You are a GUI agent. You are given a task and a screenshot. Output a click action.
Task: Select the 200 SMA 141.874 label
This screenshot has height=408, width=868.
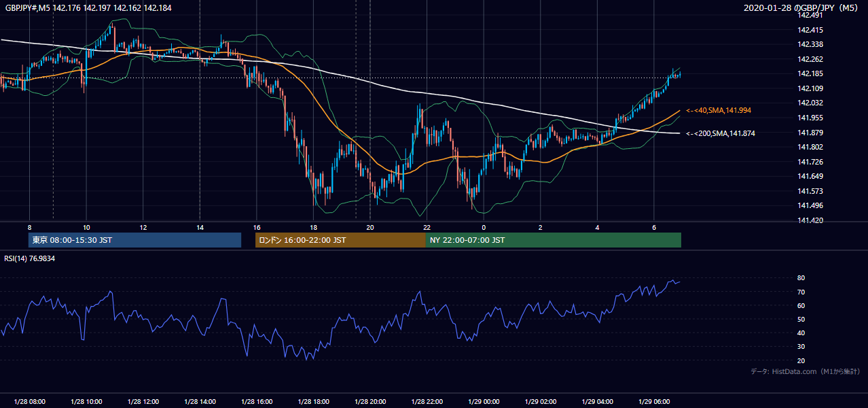[x=720, y=133]
